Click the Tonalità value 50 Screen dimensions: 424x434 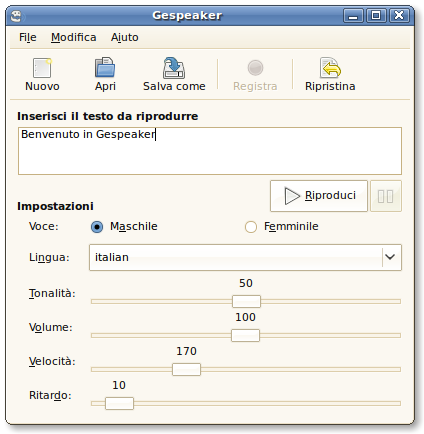[246, 283]
